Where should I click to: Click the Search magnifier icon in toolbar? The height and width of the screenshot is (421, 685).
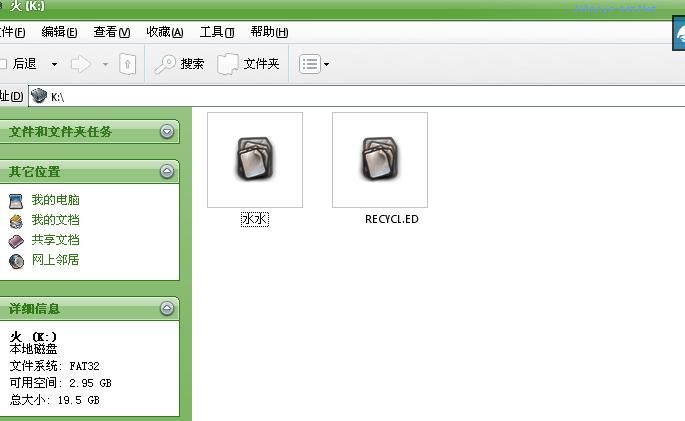[x=165, y=65]
